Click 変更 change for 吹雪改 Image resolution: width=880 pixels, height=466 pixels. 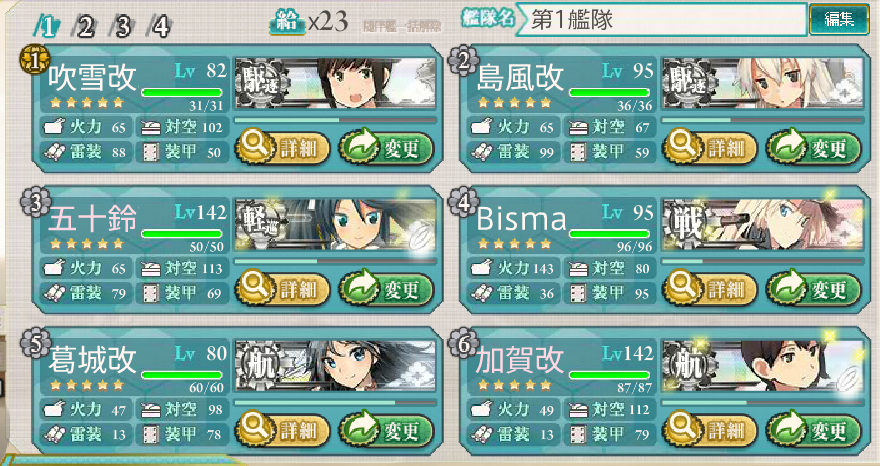(387, 148)
